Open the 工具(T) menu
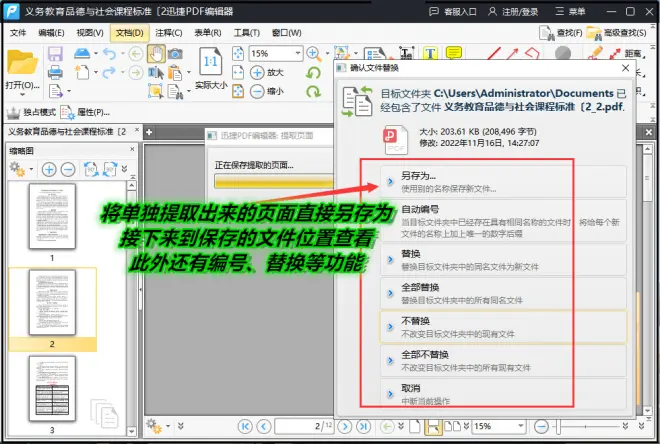 pos(247,33)
